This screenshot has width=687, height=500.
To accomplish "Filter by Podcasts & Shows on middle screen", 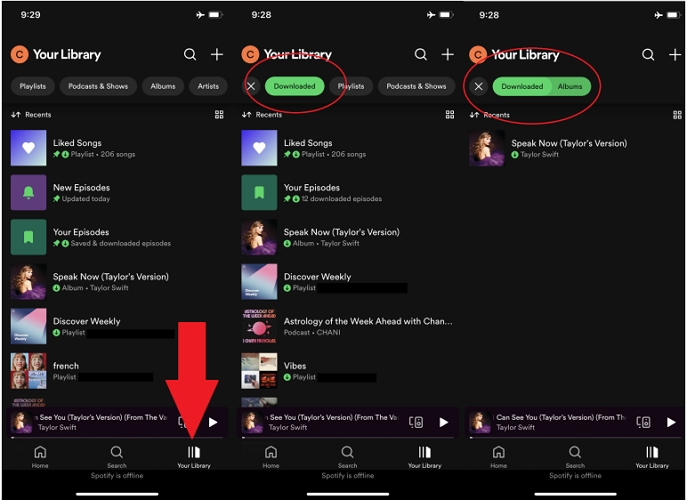I will click(416, 86).
